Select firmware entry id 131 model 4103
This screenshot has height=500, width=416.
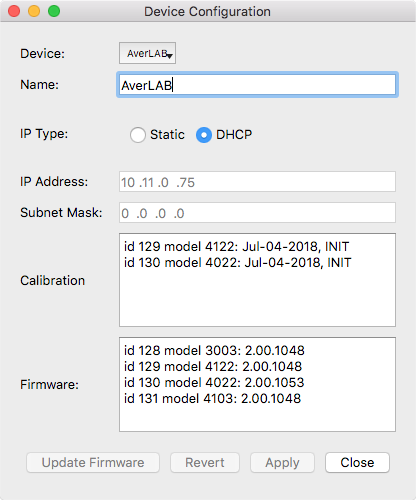(x=213, y=399)
